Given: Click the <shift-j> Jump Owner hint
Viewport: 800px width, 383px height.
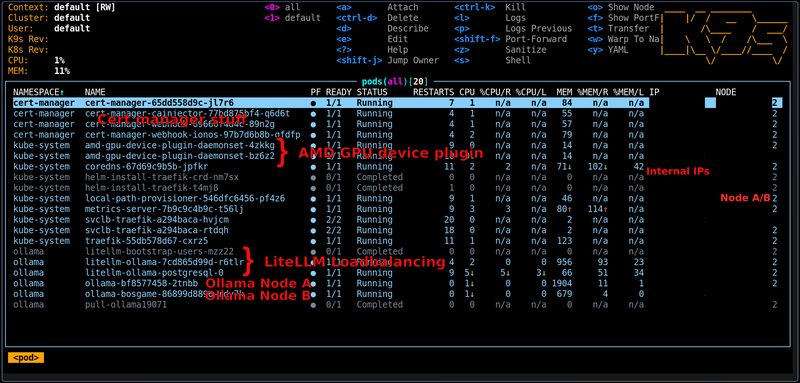Looking at the screenshot, I should click(x=387, y=61).
